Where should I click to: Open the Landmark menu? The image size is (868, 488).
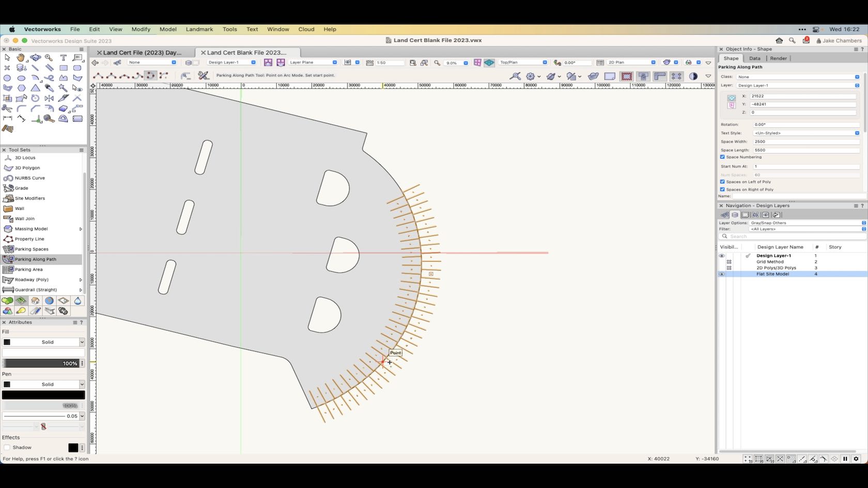(x=199, y=29)
